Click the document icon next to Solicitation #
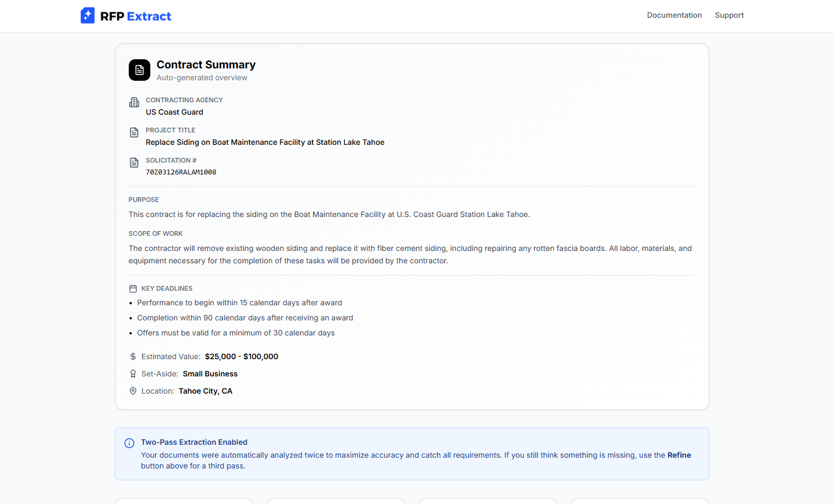This screenshot has height=504, width=833. [x=134, y=162]
